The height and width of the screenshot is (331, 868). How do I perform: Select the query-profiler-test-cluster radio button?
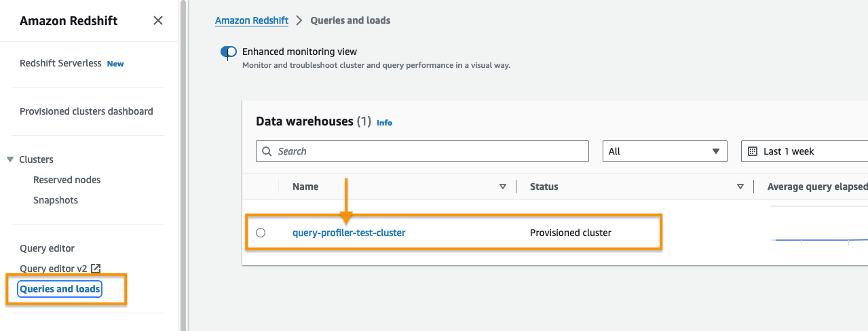pyautogui.click(x=261, y=233)
